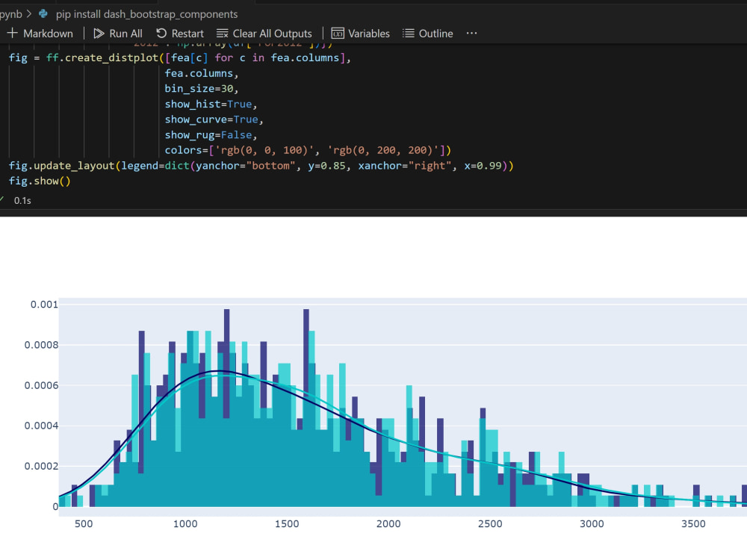Screen dimensions: 747x560
Task: Open the Variables panel
Action: (361, 34)
